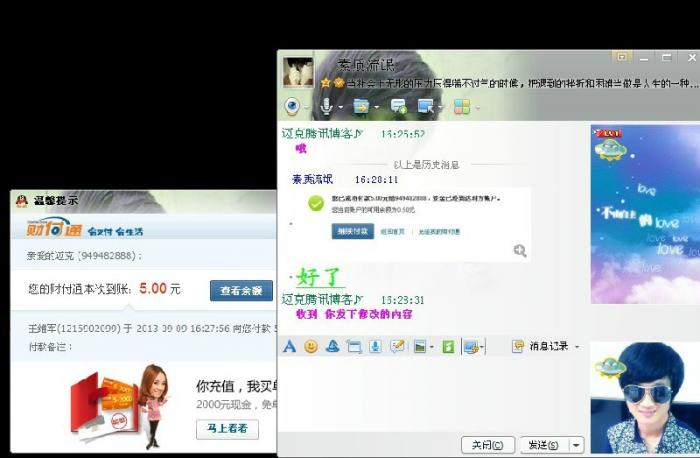Expand the remote desktop dropdown arrow
This screenshot has height=458, width=700.
441,107
